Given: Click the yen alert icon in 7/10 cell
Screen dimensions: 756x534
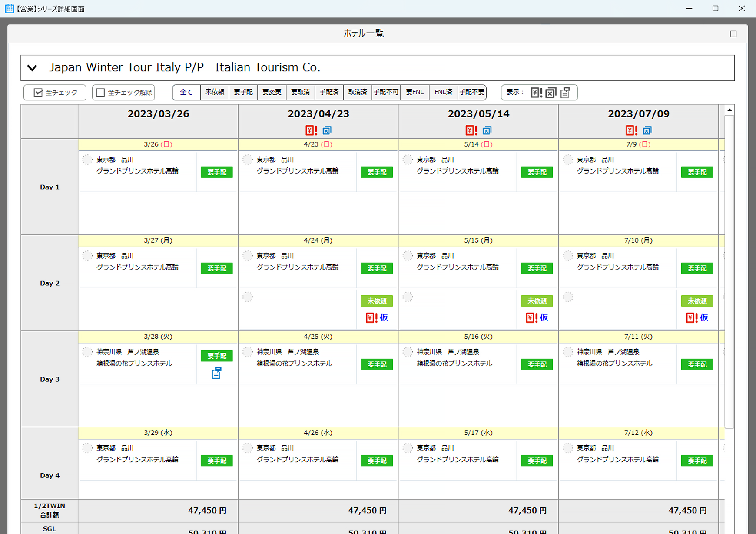Looking at the screenshot, I should coord(692,318).
